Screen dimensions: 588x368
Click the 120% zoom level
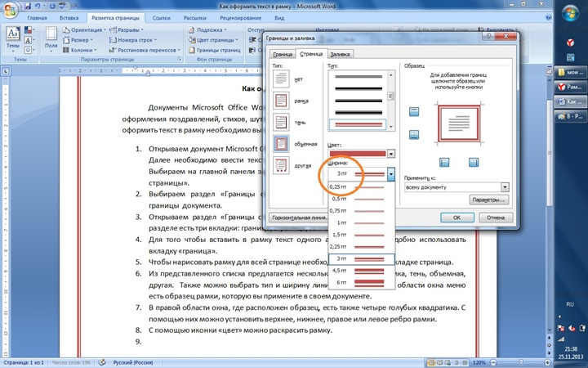(x=479, y=363)
